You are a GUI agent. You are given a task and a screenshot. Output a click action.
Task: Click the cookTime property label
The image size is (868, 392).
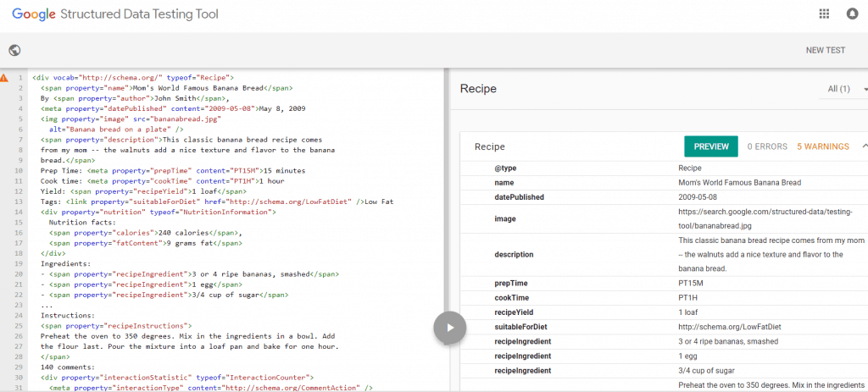(x=513, y=297)
